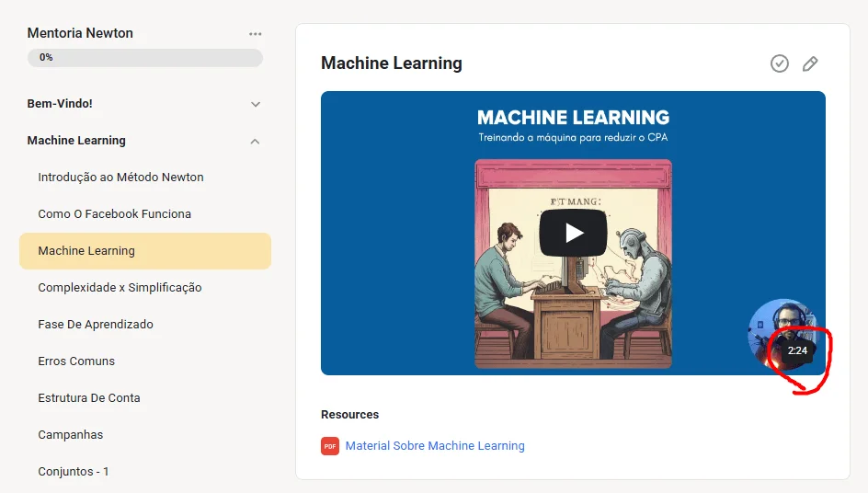Click the 2:24 video duration badge
Image resolution: width=868 pixels, height=493 pixels.
797,350
